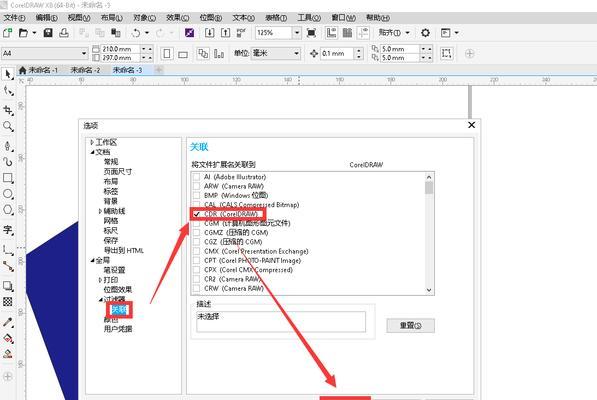Expand the 工作区 tree node

click(x=92, y=142)
